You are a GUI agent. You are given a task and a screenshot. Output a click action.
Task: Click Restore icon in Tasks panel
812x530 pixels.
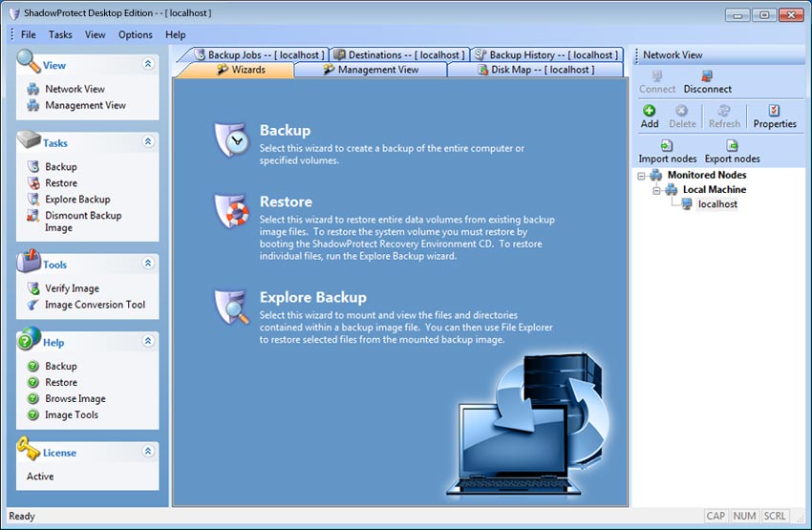tap(33, 182)
